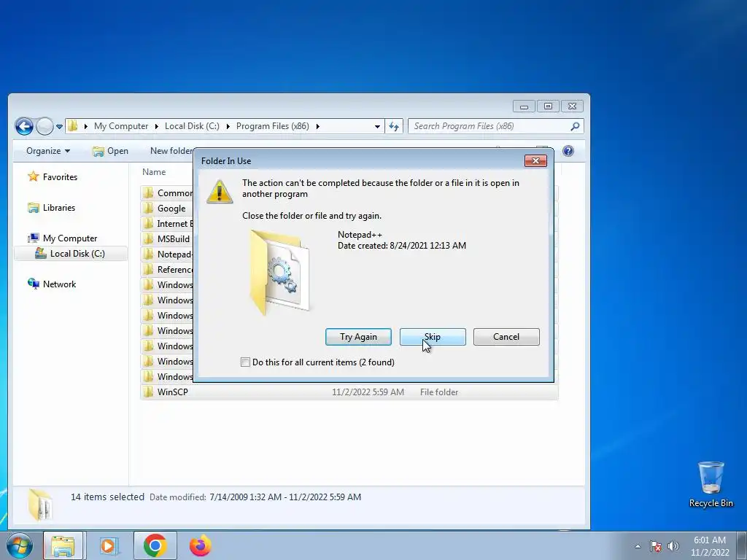Click the Back navigation arrow in Explorer

coord(24,126)
